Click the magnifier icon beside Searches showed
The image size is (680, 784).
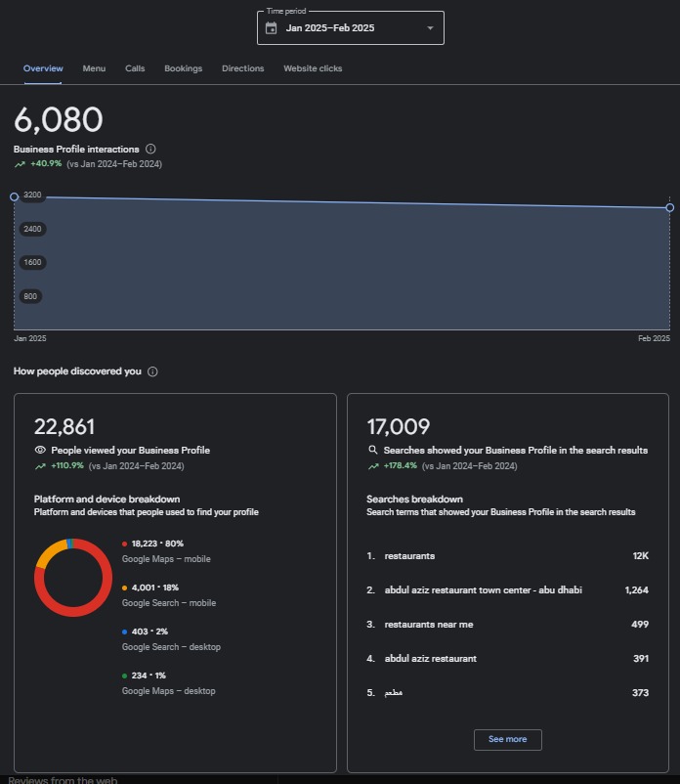tap(372, 451)
